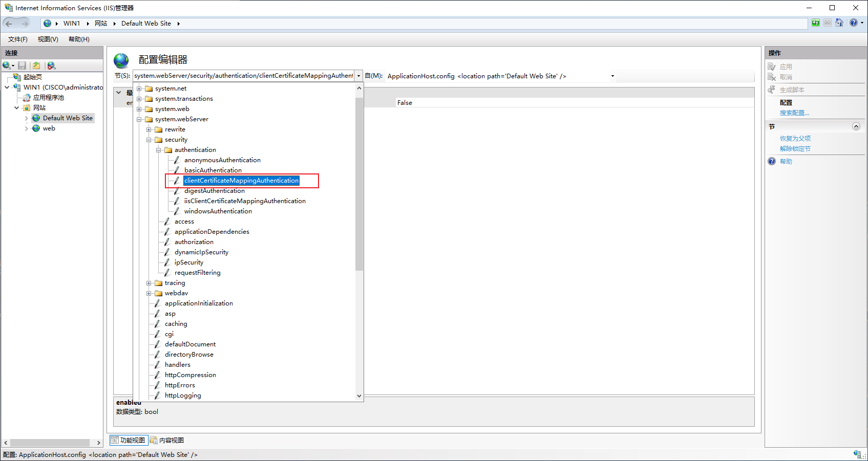Select the application pools node icon

(x=27, y=98)
